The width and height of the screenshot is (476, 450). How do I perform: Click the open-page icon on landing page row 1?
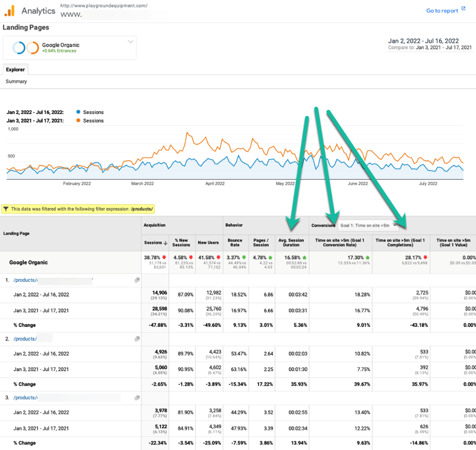137,280
